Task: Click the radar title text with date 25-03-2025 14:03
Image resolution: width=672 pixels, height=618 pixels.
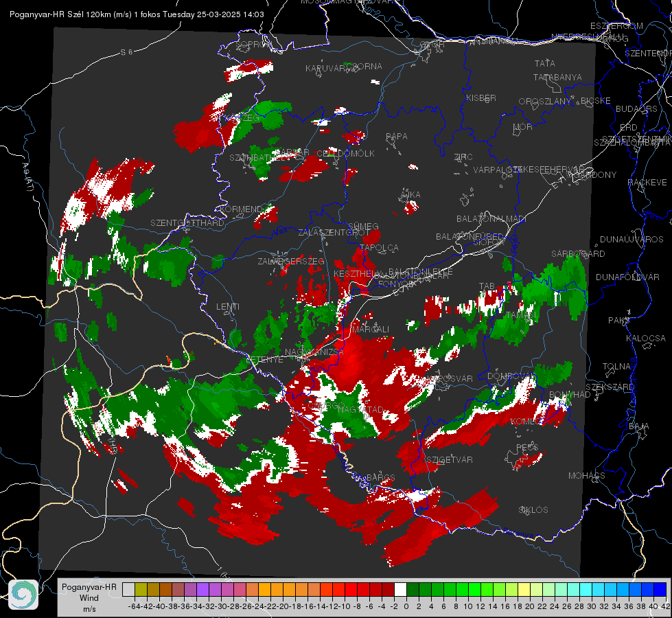Action: pos(137,14)
